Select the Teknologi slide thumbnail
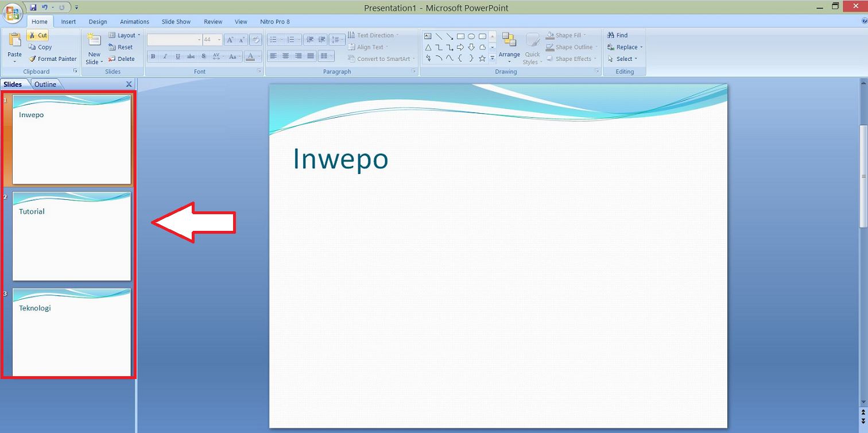Screen dimensions: 868x433 click(72, 332)
